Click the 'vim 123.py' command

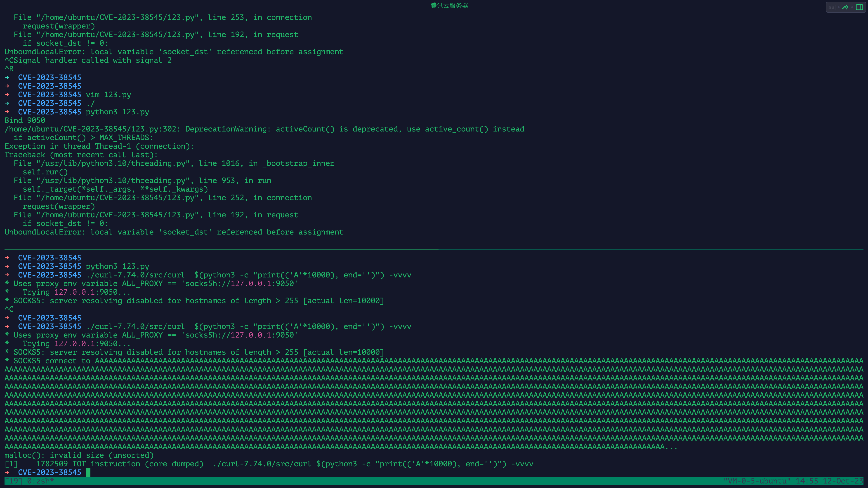pyautogui.click(x=108, y=95)
